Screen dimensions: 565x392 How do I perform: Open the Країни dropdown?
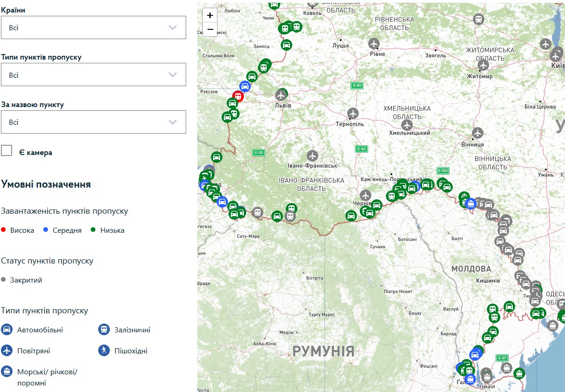coord(94,27)
